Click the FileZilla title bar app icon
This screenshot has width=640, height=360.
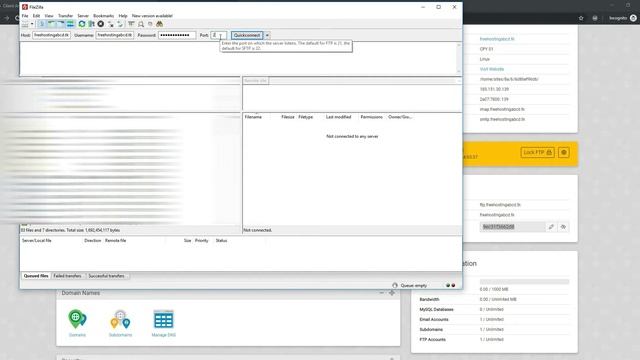tap(25, 7)
